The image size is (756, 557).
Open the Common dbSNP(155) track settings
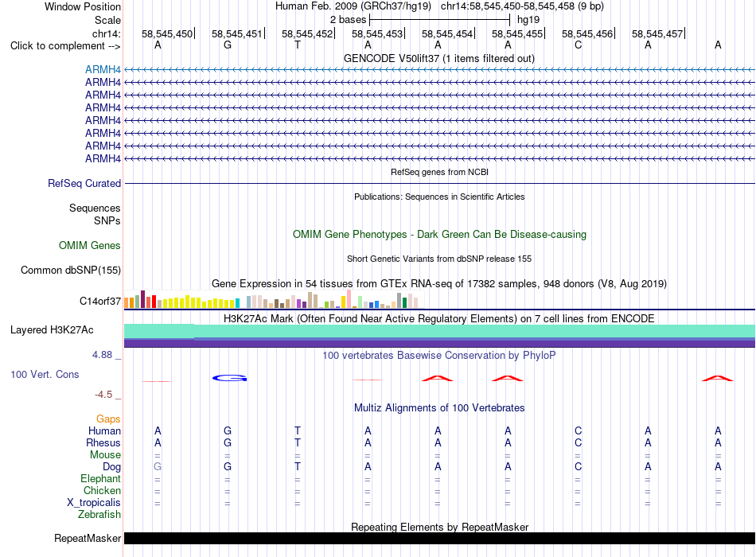click(x=71, y=270)
